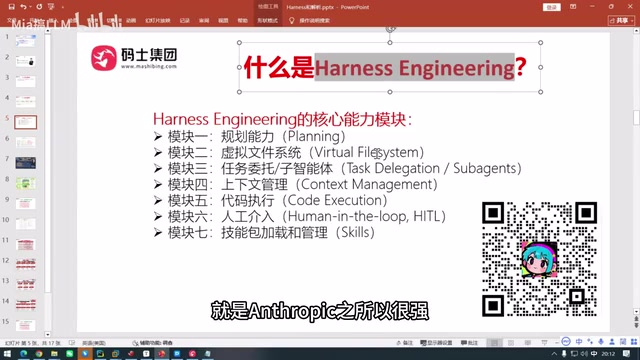Click the microphone icon in IME floating bar

pyautogui.click(x=601, y=341)
